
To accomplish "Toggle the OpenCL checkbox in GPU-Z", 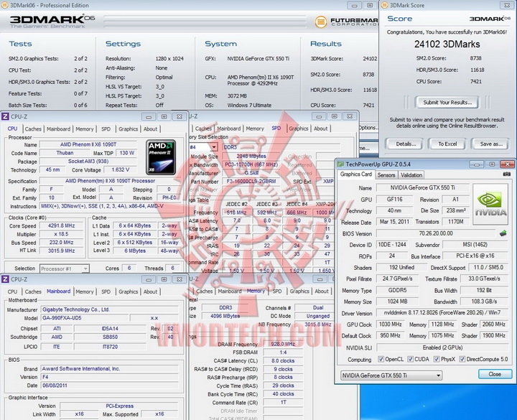I will (x=381, y=359).
